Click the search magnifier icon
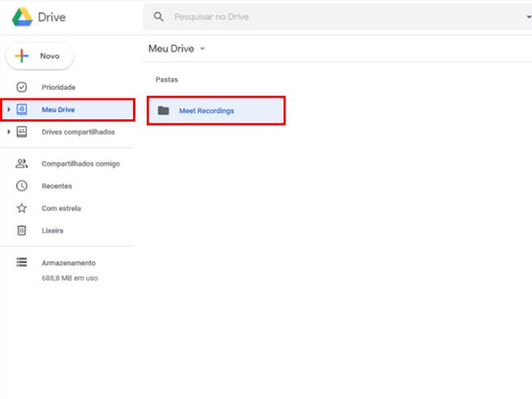The height and width of the screenshot is (399, 532). pos(159,17)
